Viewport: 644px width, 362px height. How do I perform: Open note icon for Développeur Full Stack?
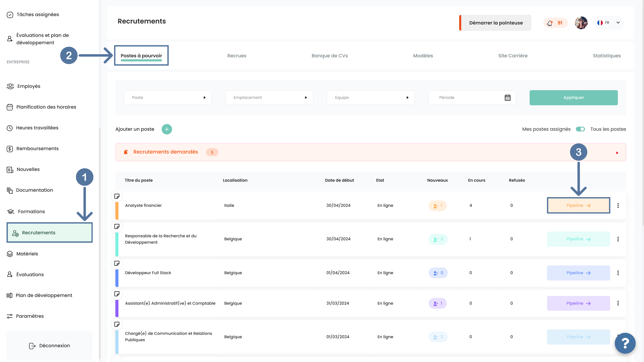point(117,263)
